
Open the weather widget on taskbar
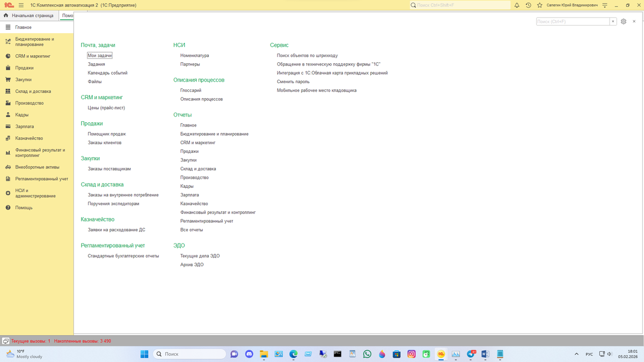click(x=24, y=354)
